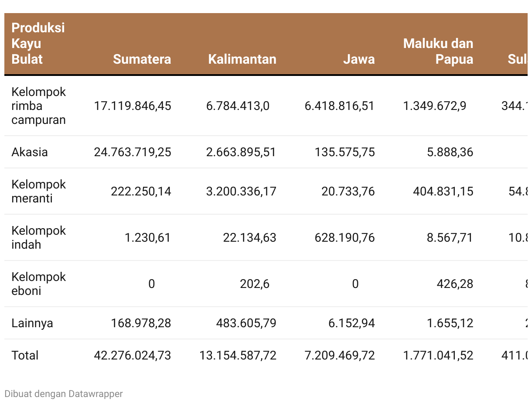Screen dimensions: 532x404
Task: Select Akasia Sumatera value 24.763.719,25
Action: [x=133, y=152]
